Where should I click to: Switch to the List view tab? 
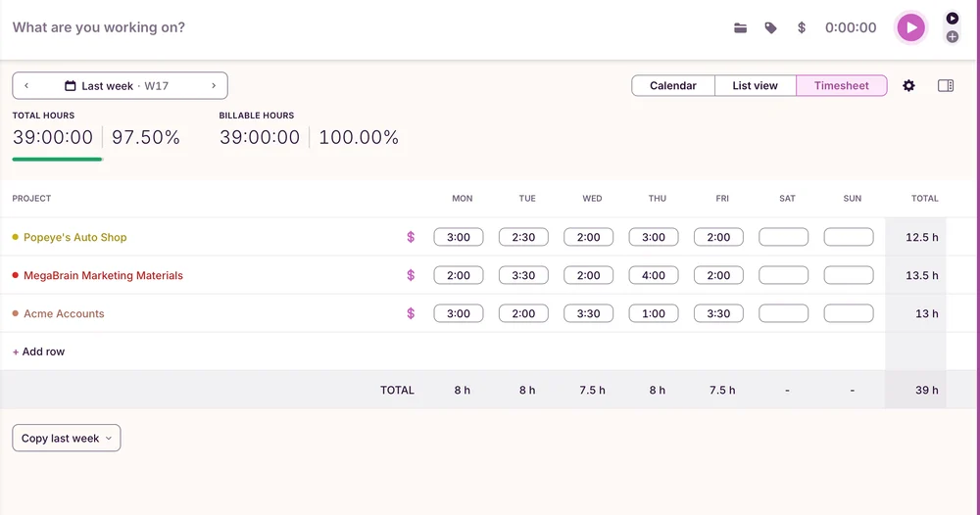(755, 85)
